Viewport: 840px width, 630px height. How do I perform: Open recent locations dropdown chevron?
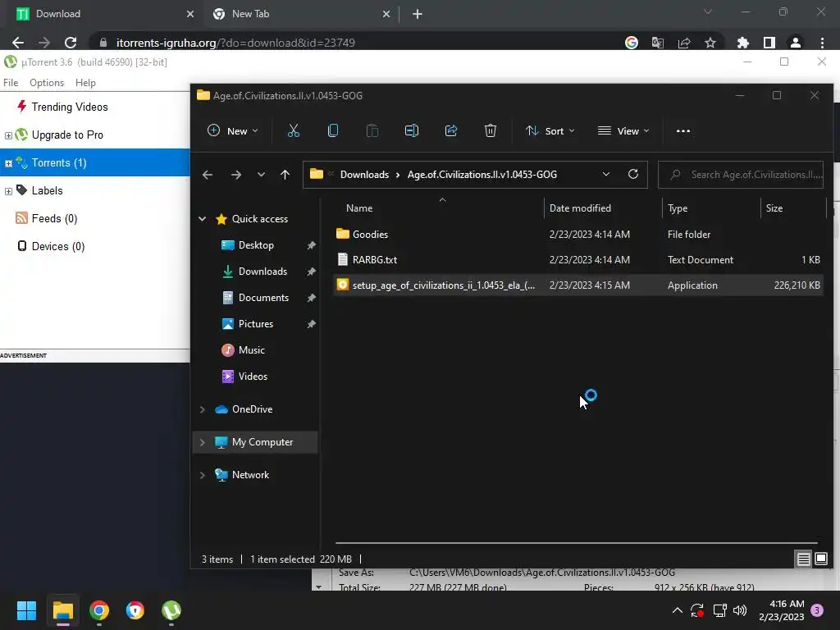tap(261, 175)
